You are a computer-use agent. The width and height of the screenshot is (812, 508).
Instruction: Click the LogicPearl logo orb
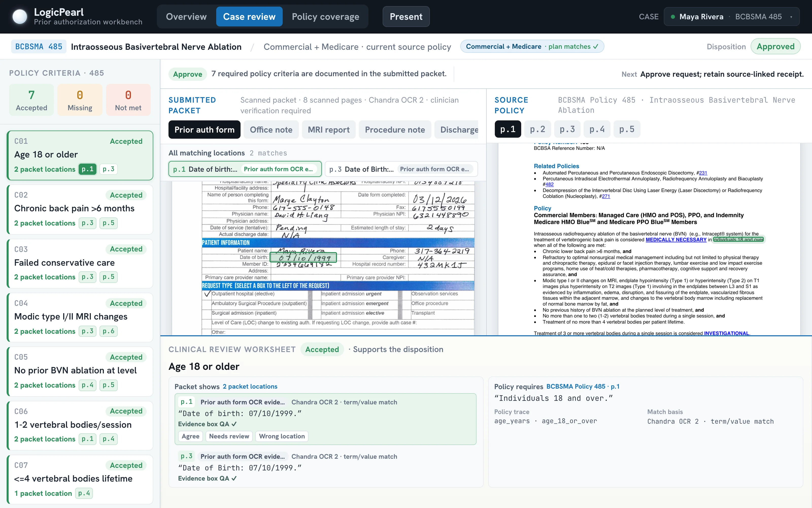coord(20,17)
